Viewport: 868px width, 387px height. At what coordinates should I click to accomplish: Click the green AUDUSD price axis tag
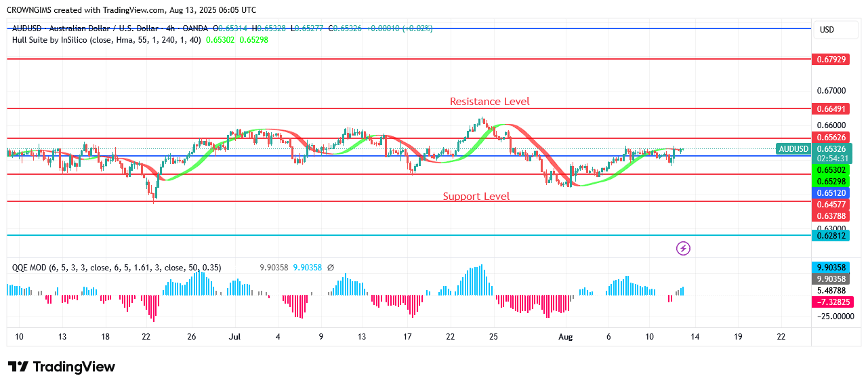(794, 149)
